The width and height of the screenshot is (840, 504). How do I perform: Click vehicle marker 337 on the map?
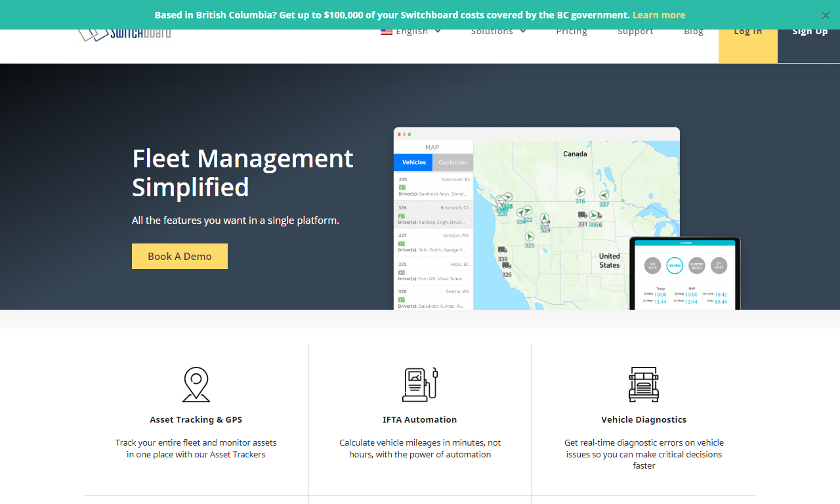click(604, 196)
